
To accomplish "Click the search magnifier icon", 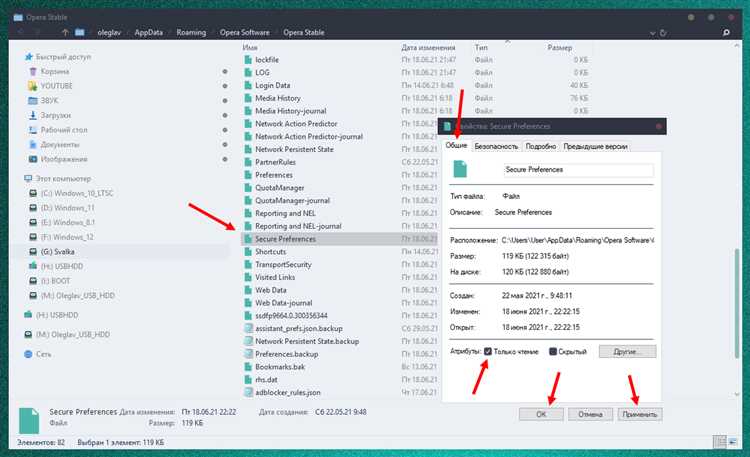I will 726,33.
